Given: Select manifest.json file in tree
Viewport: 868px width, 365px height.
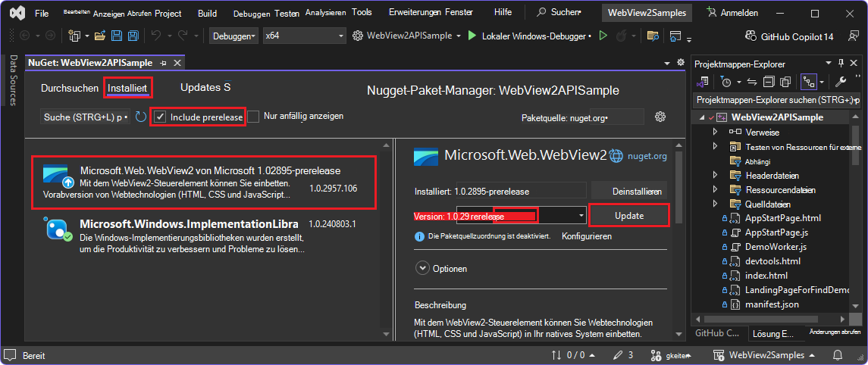Looking at the screenshot, I should (772, 304).
